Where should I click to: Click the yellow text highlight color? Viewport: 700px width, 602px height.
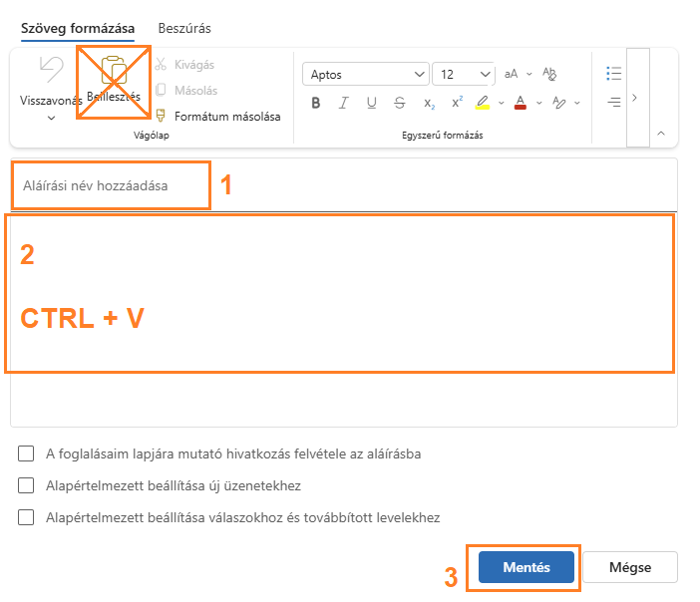(484, 103)
